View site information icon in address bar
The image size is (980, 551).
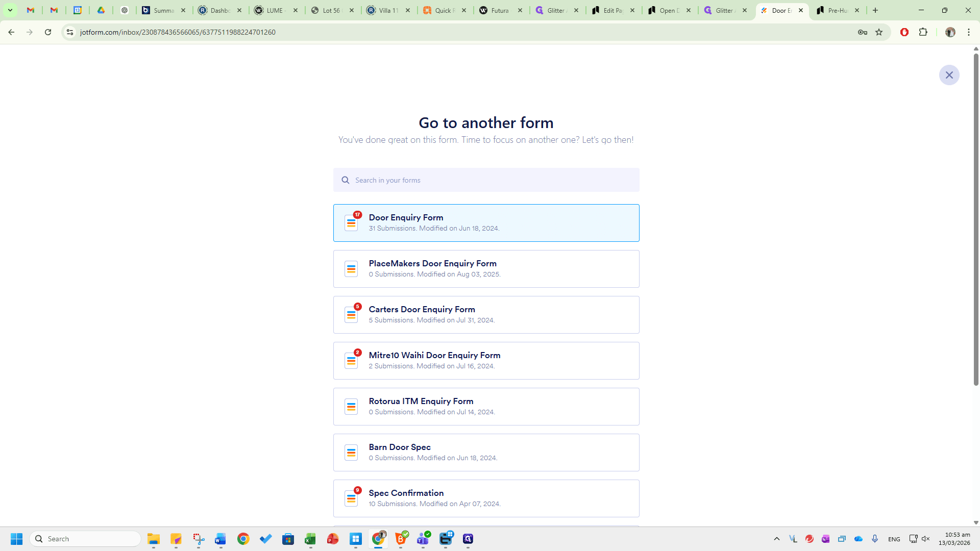70,32
